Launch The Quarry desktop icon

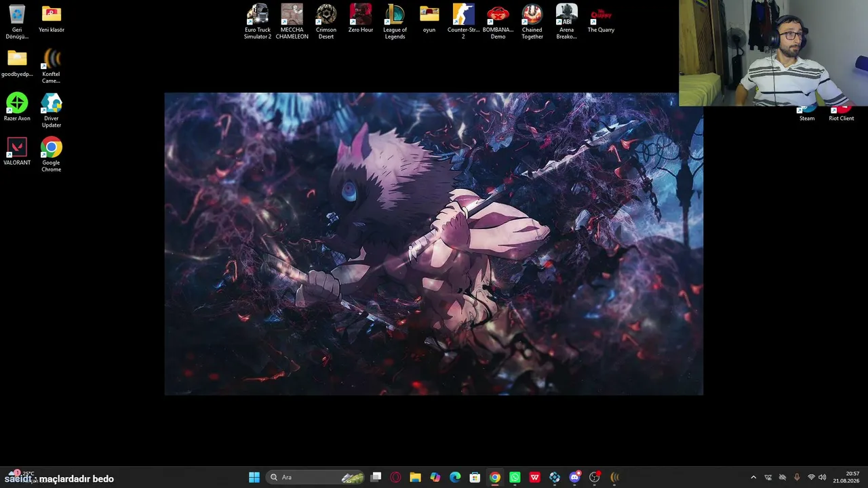(601, 19)
